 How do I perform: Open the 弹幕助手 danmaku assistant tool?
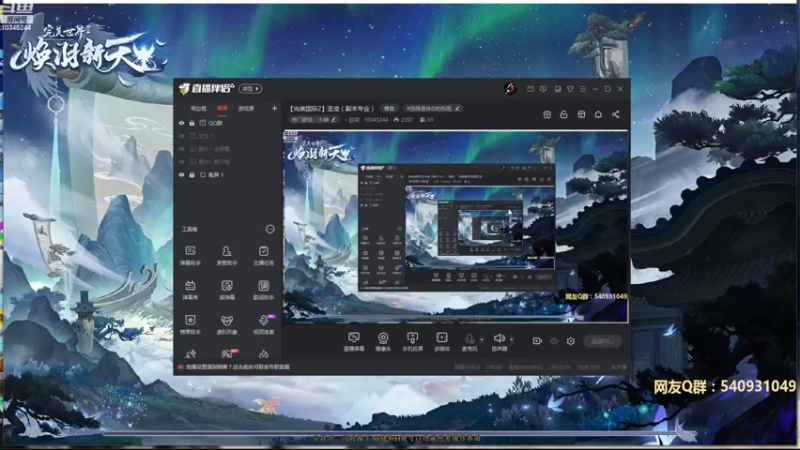tap(190, 256)
